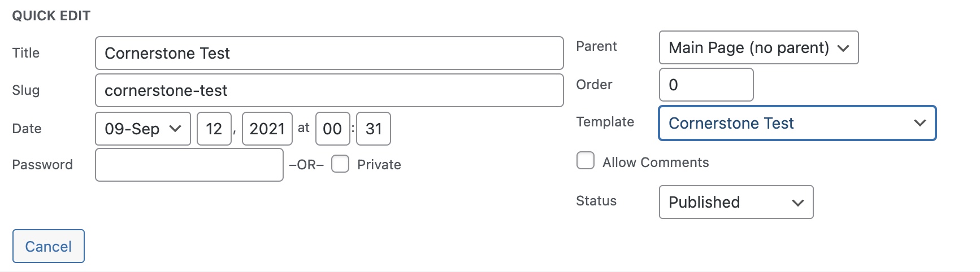This screenshot has height=272, width=980.
Task: Click the Cancel button
Action: point(49,246)
